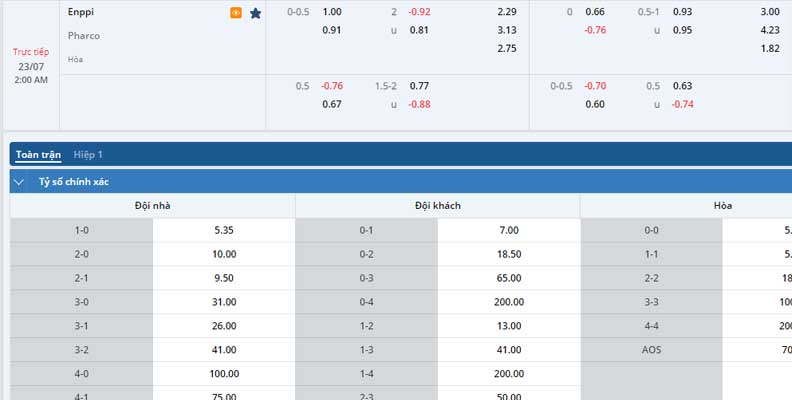Viewport: 792px width, 400px height.
Task: Click the 3-3 draw score label
Action: click(652, 302)
